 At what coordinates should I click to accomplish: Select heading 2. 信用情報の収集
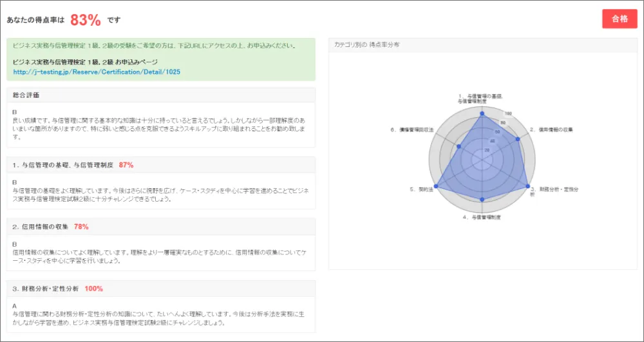[x=40, y=227]
